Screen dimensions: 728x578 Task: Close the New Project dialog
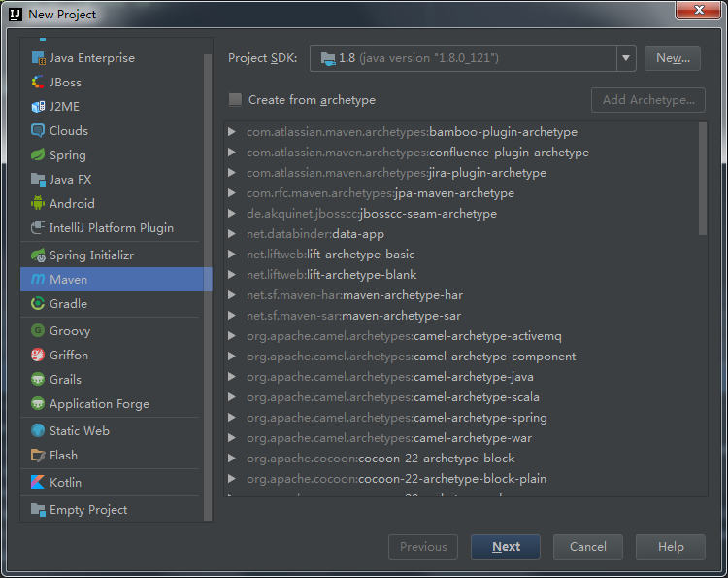(699, 10)
